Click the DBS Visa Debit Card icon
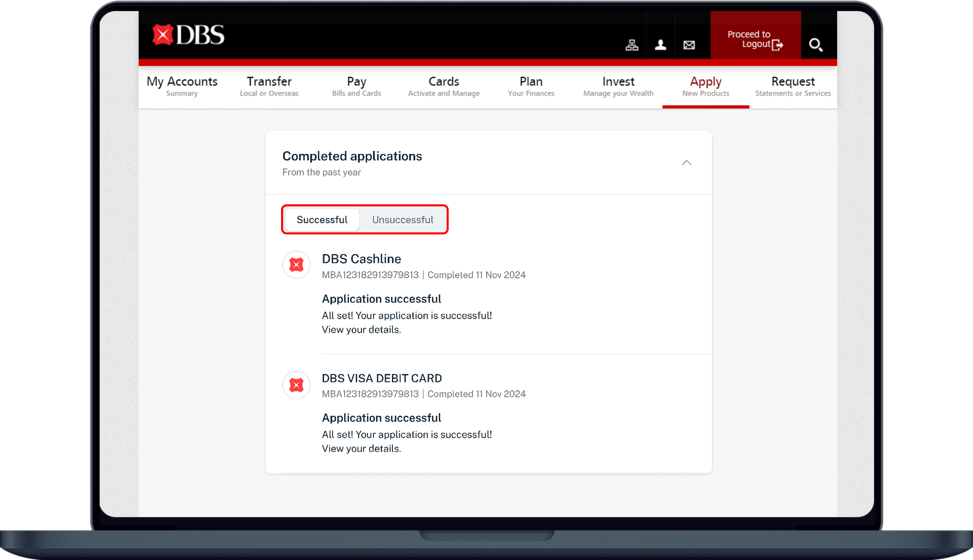Image resolution: width=973 pixels, height=560 pixels. [296, 385]
